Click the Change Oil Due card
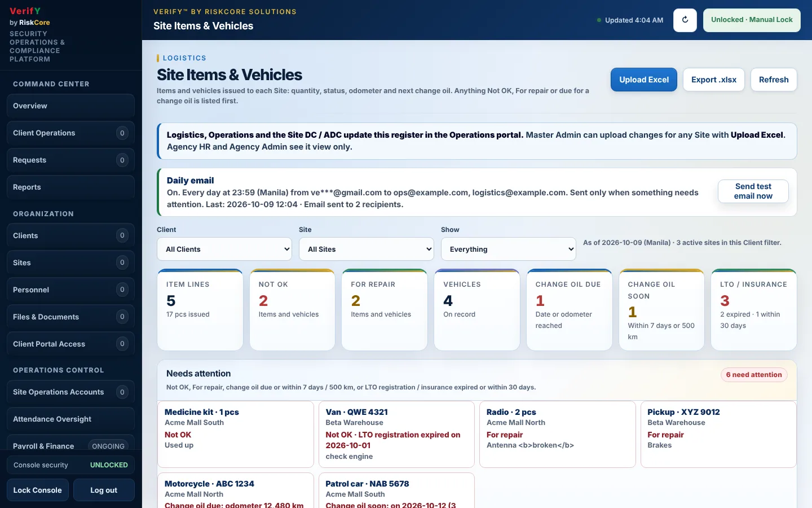Image resolution: width=812 pixels, height=508 pixels. tap(570, 310)
